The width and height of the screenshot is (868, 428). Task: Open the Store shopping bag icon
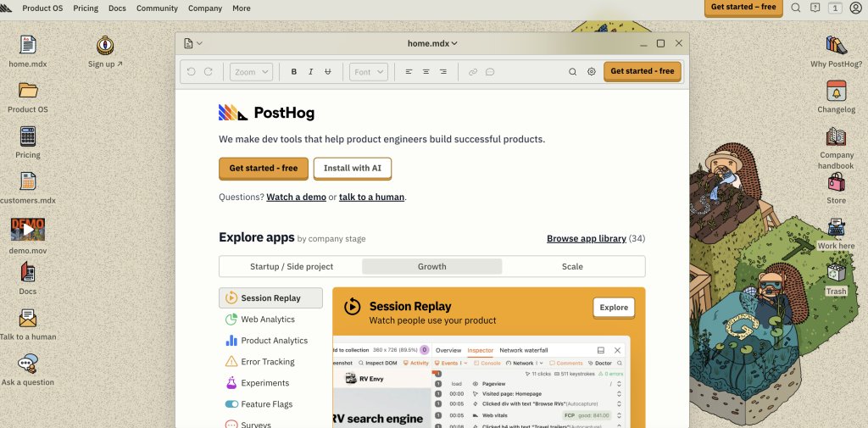click(x=837, y=182)
